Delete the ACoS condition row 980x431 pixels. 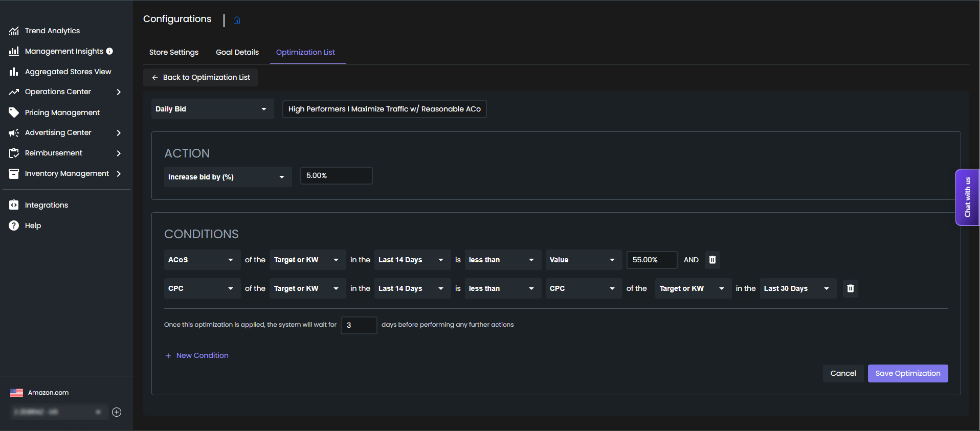tap(712, 260)
